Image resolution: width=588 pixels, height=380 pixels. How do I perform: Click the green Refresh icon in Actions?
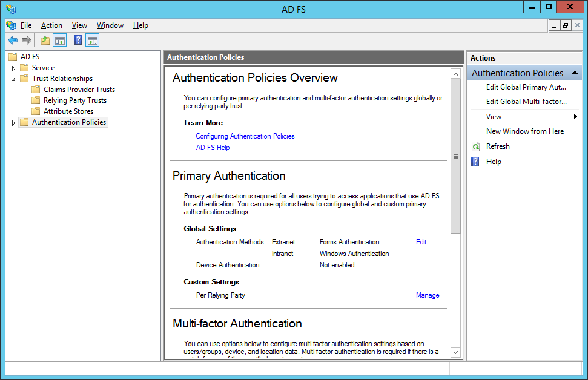475,146
